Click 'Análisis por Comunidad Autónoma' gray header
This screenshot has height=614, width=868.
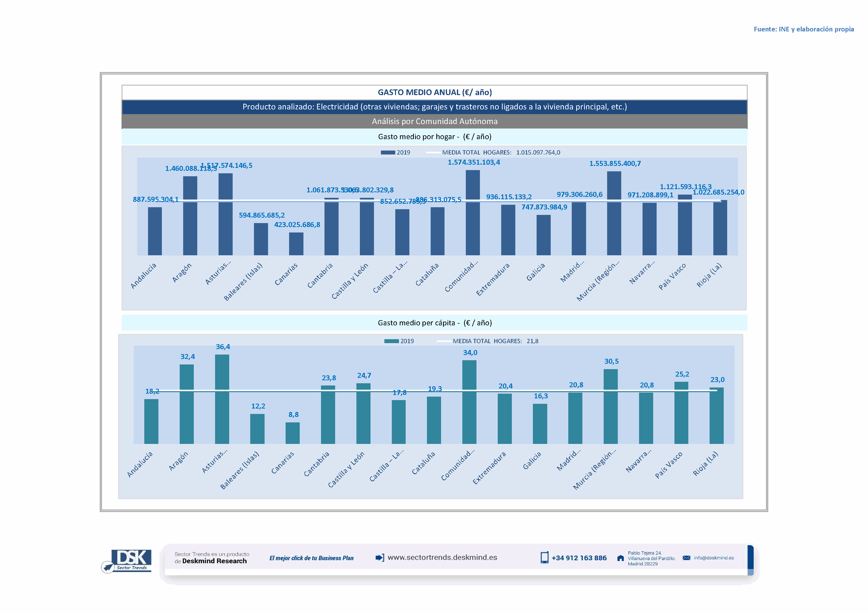(x=434, y=121)
